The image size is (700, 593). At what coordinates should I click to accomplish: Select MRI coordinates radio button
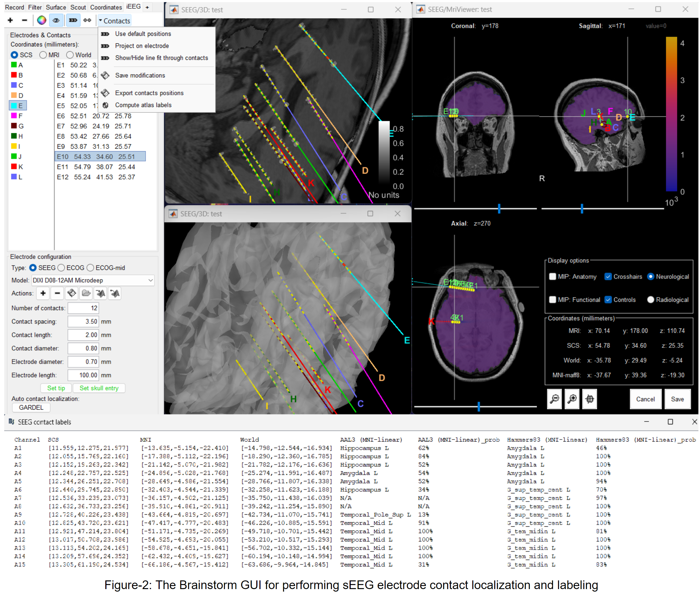point(43,55)
